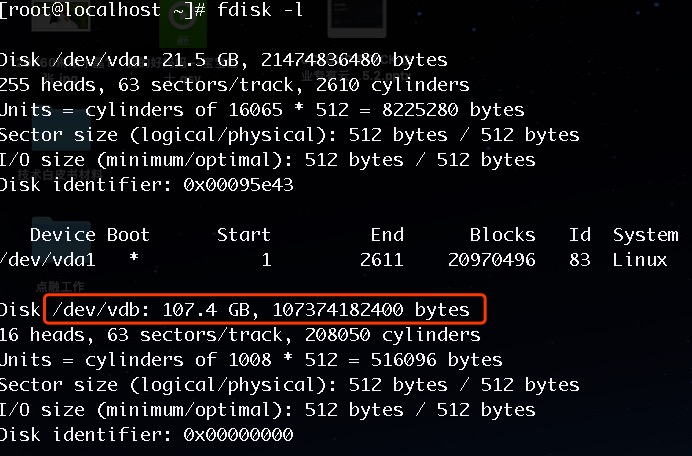Click the /dev/vda1 device entry
Image resolution: width=692 pixels, height=456 pixels.
(x=48, y=260)
